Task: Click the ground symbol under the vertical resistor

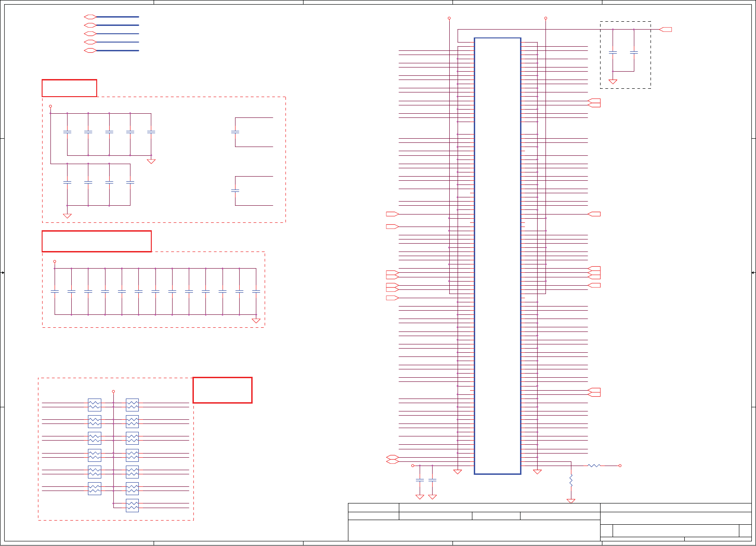Action: pos(571,501)
